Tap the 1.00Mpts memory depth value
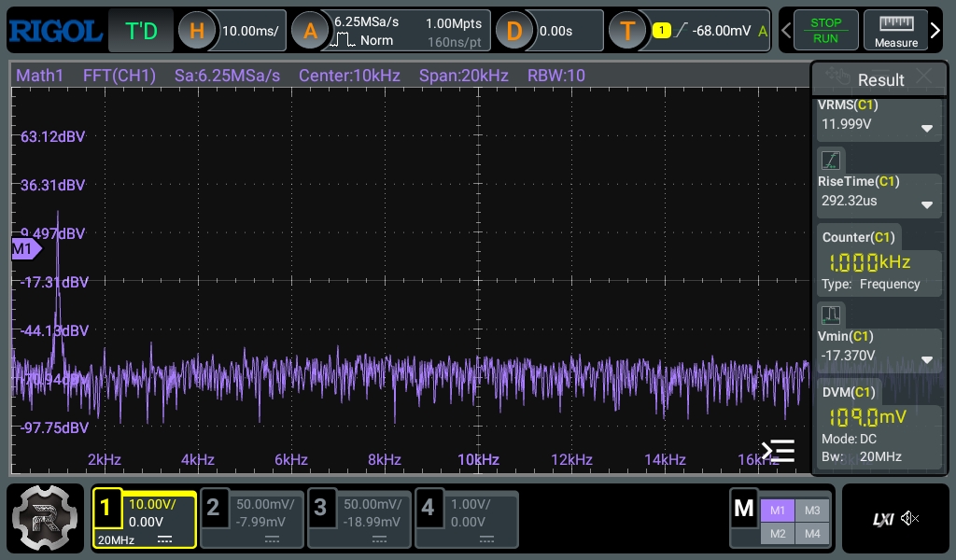Screen dimensions: 956x560 coord(454,23)
